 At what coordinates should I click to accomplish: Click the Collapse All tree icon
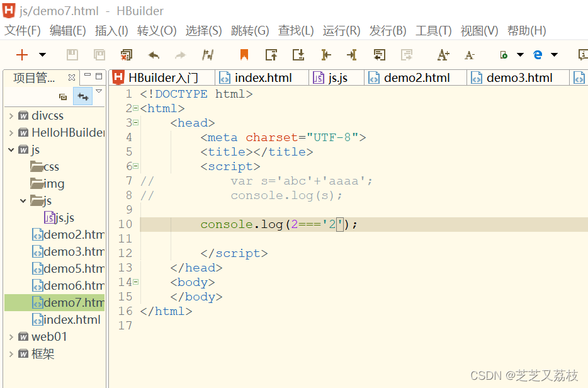[x=63, y=97]
